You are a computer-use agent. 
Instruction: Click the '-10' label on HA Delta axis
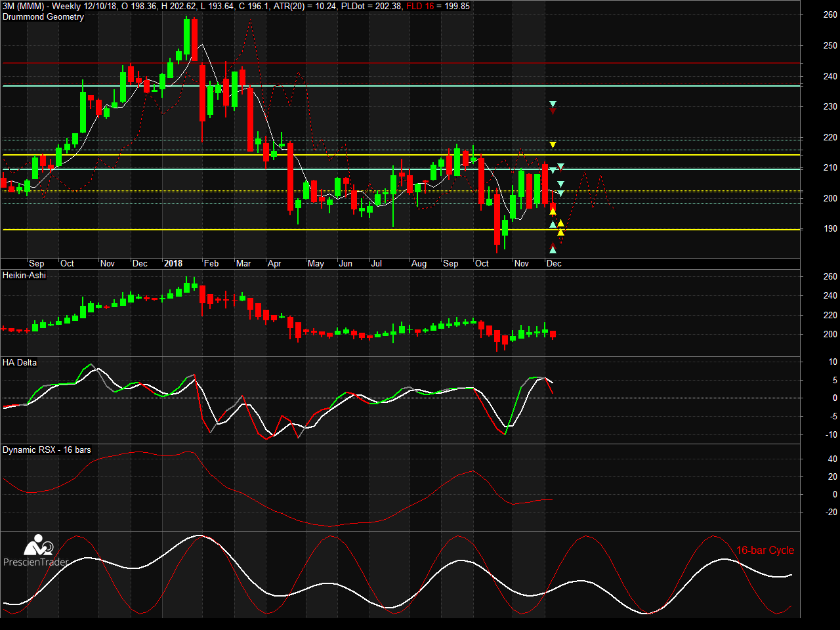click(x=831, y=434)
